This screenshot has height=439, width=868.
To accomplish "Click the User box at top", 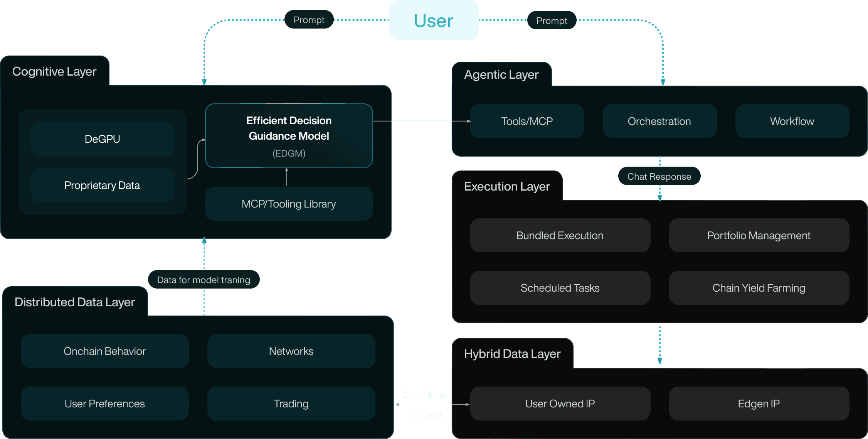I will coord(434,20).
